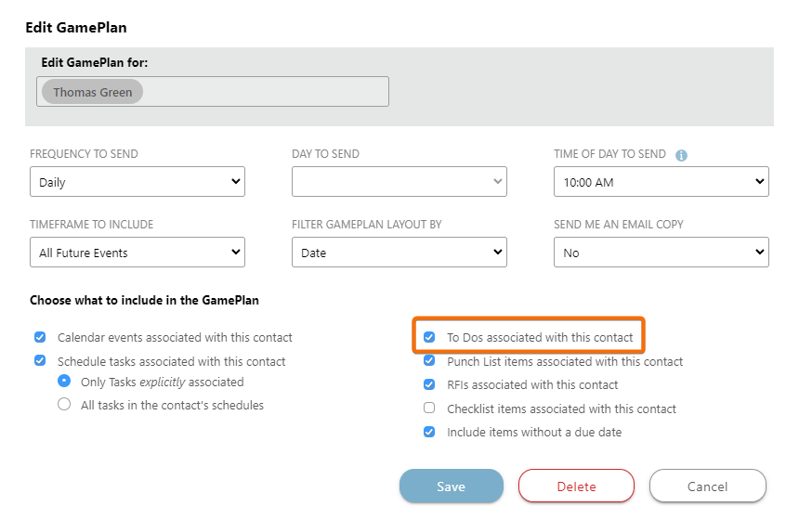The height and width of the screenshot is (532, 799).
Task: Toggle Include items without a due date
Action: (429, 432)
